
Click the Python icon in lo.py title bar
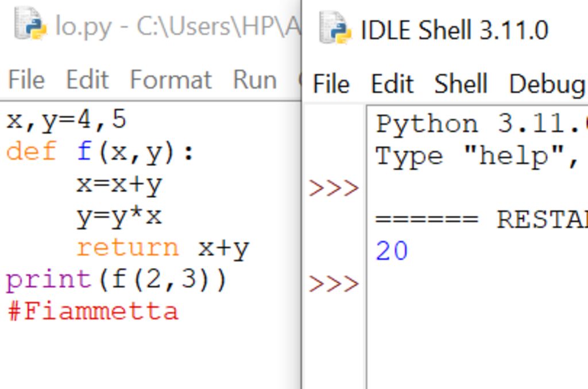(x=29, y=25)
